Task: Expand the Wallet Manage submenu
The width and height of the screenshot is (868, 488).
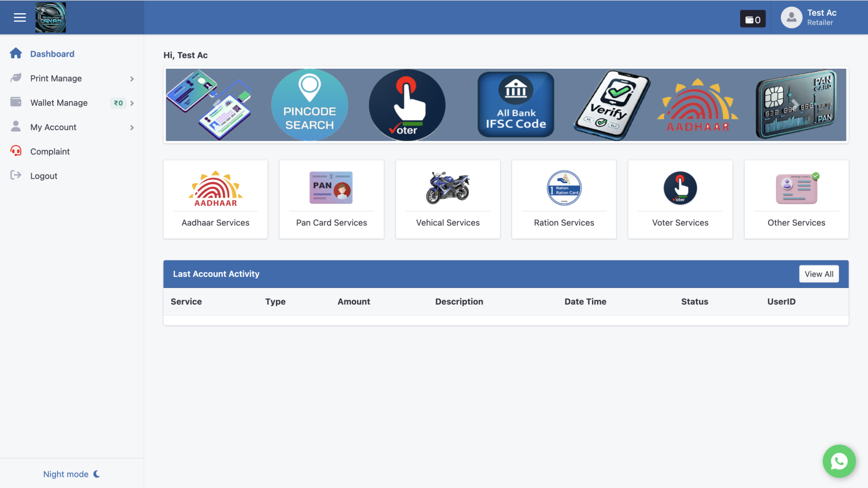Action: (x=72, y=103)
